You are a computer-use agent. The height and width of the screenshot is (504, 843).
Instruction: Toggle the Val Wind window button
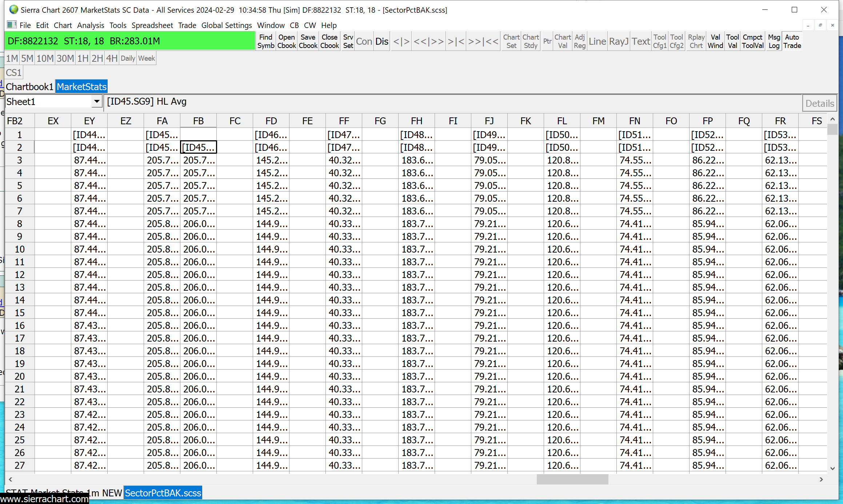click(715, 41)
